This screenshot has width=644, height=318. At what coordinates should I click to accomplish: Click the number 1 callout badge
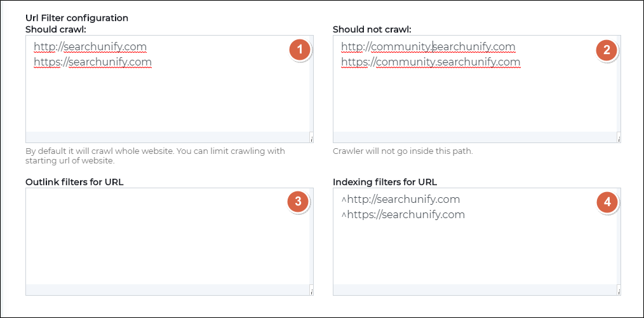299,50
